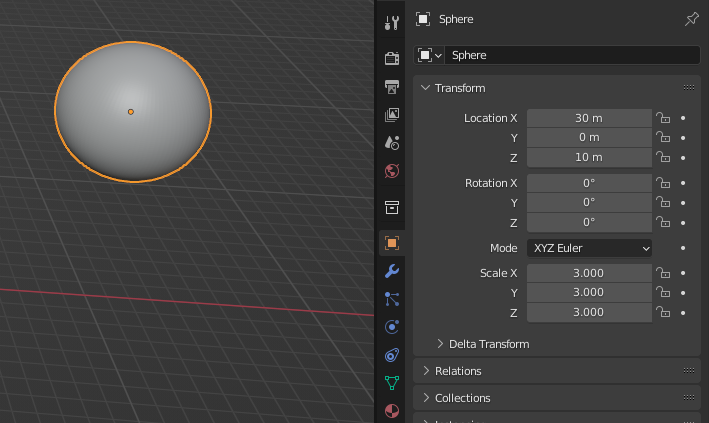Image resolution: width=709 pixels, height=423 pixels.
Task: Toggle the lock for Rotation Z
Action: [663, 223]
